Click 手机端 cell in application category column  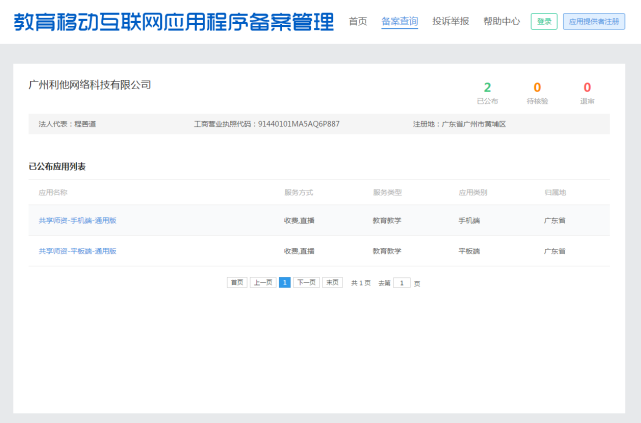pos(469,220)
